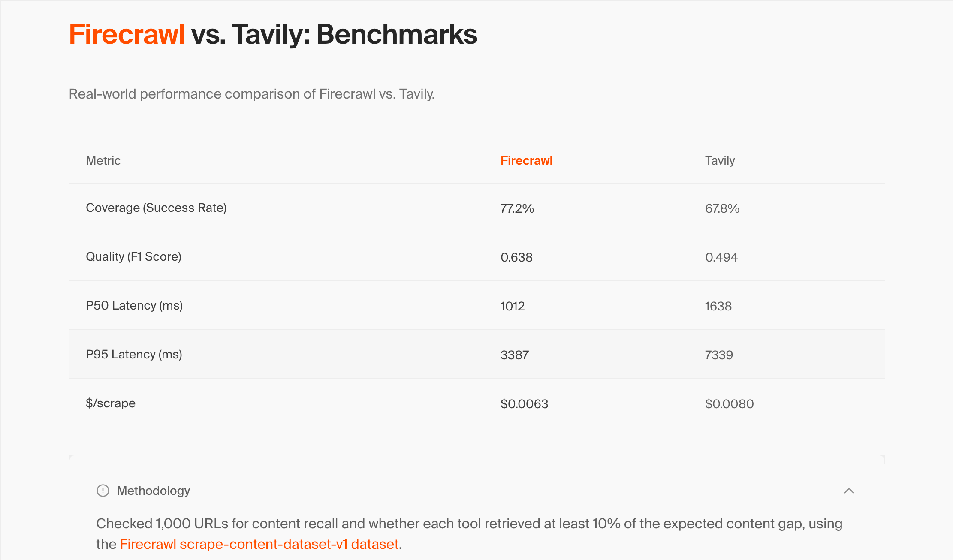Select the Quality (F1 Score) row label
This screenshot has height=560, width=953.
133,257
